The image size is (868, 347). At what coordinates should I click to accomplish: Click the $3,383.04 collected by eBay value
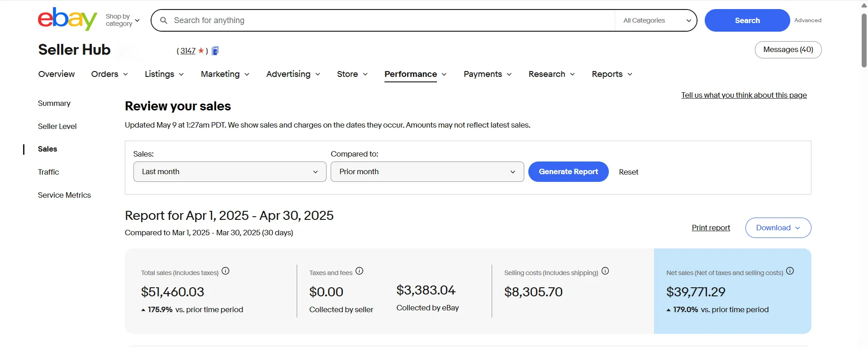click(426, 290)
